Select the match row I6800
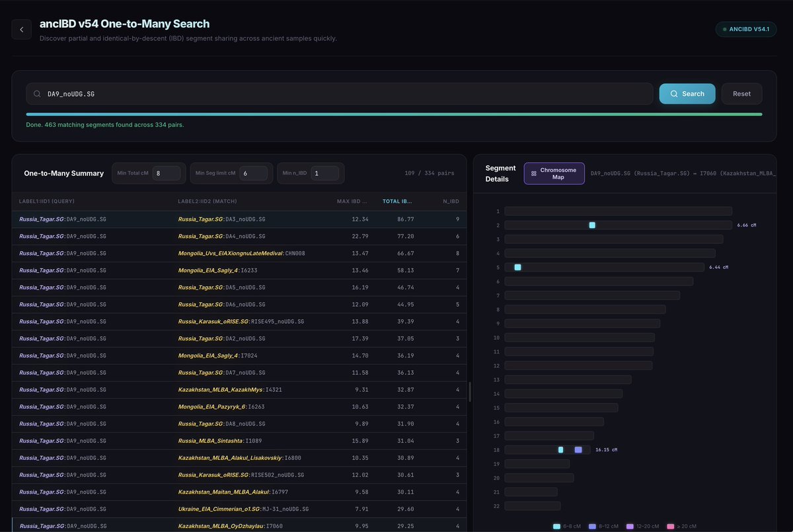The image size is (793, 532). pyautogui.click(x=239, y=458)
